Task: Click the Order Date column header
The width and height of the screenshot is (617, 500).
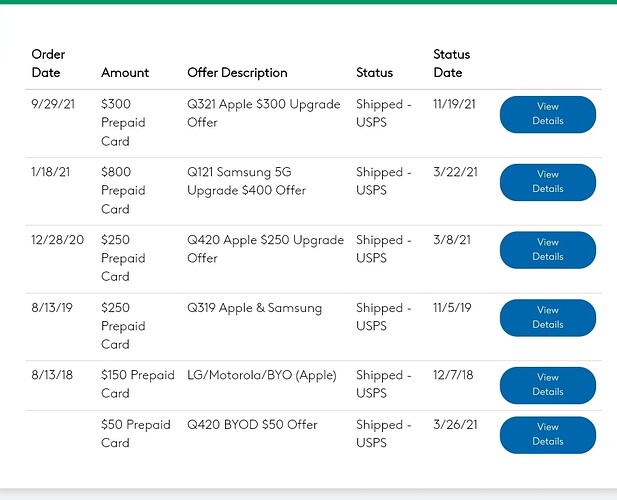Action: coord(48,63)
